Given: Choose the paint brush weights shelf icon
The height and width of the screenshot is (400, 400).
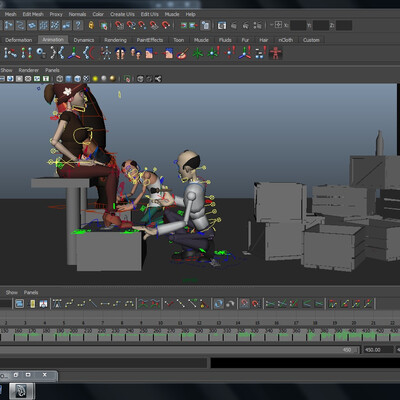Looking at the screenshot, I should tap(182, 53).
